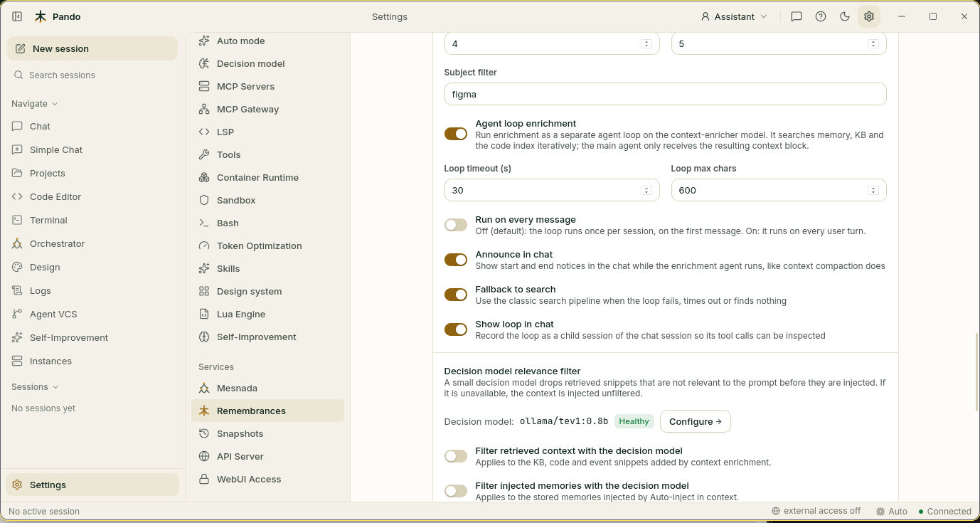Select the Lua Engine settings page
The height and width of the screenshot is (523, 980).
tap(267, 314)
